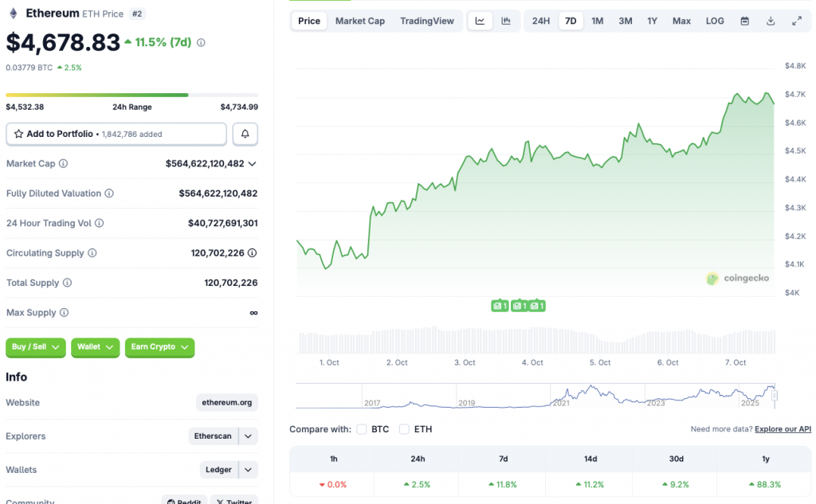816x504 pixels.
Task: Click Add to Portfolio button
Action: click(116, 134)
